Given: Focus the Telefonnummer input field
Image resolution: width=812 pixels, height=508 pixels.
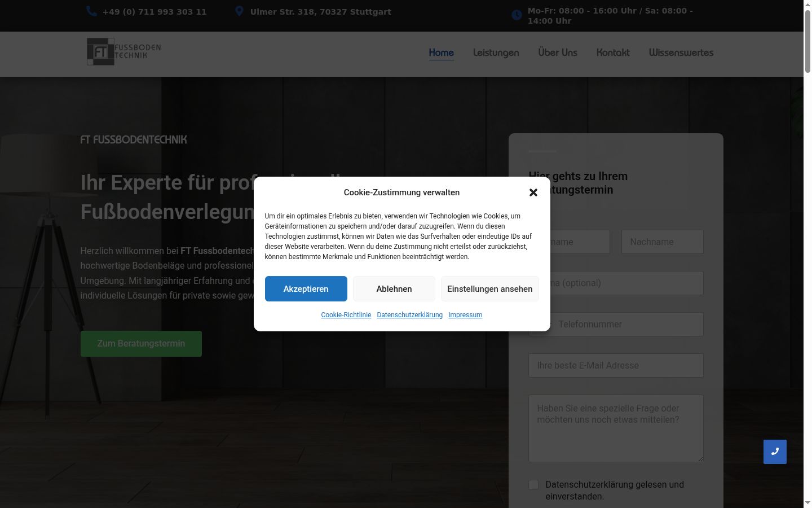Looking at the screenshot, I should pyautogui.click(x=616, y=325).
